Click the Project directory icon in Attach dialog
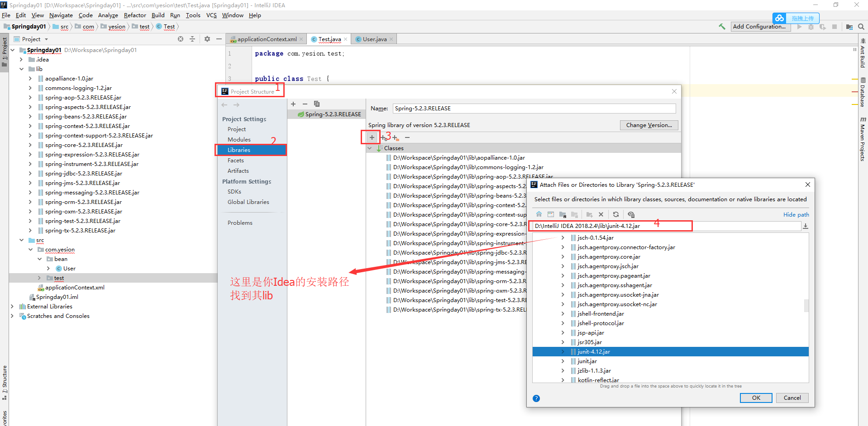The height and width of the screenshot is (426, 868). point(563,214)
